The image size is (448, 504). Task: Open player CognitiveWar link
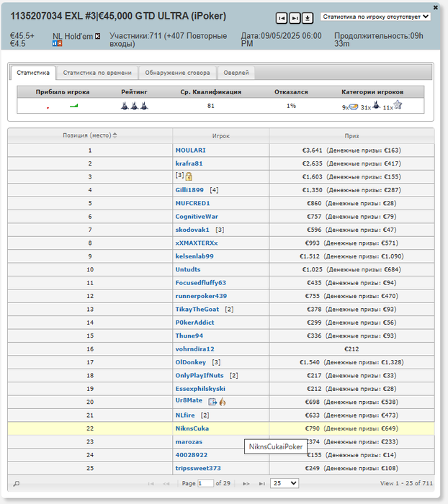click(x=197, y=216)
